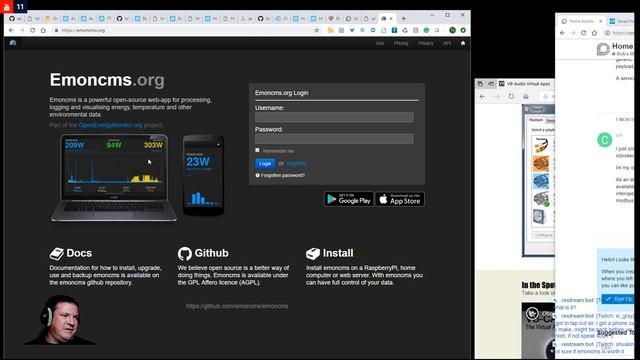Click the Github heading
The height and width of the screenshot is (360, 640).
point(211,253)
